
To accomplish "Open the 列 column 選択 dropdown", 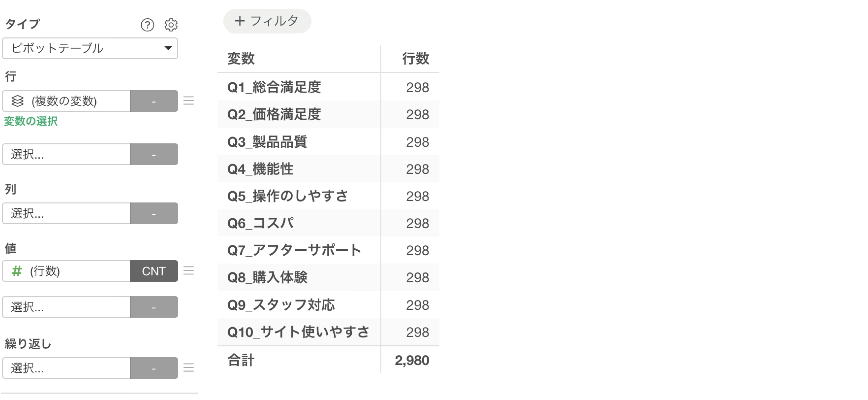I will pyautogui.click(x=66, y=213).
